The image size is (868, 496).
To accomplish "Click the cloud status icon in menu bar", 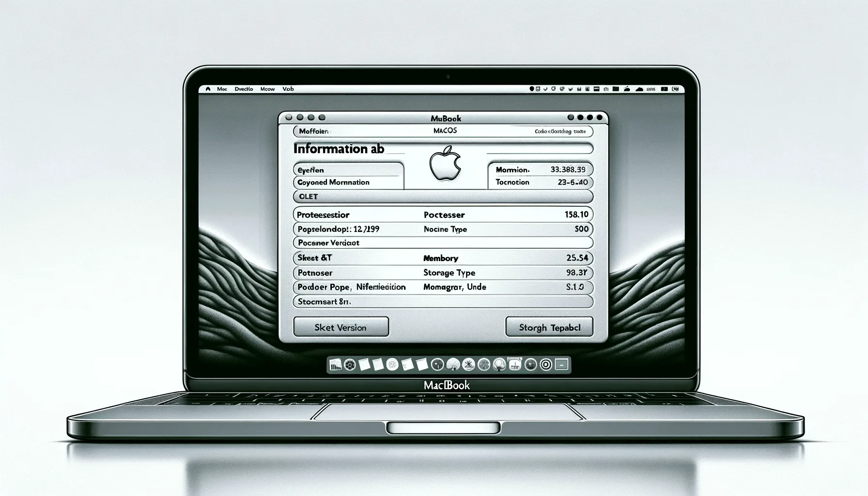I will [639, 89].
